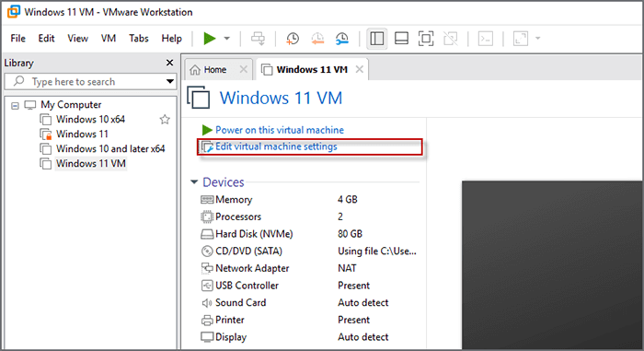Toggle the library sidebar view icon

tap(377, 39)
